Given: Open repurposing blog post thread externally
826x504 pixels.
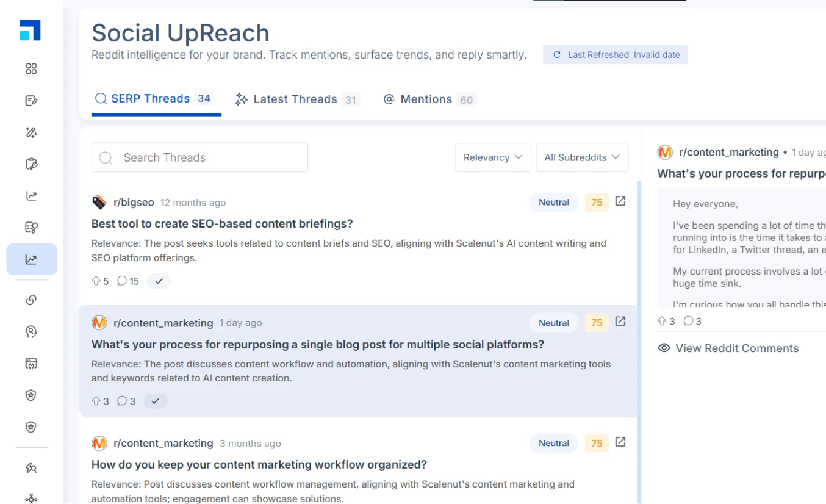Looking at the screenshot, I should coord(620,322).
